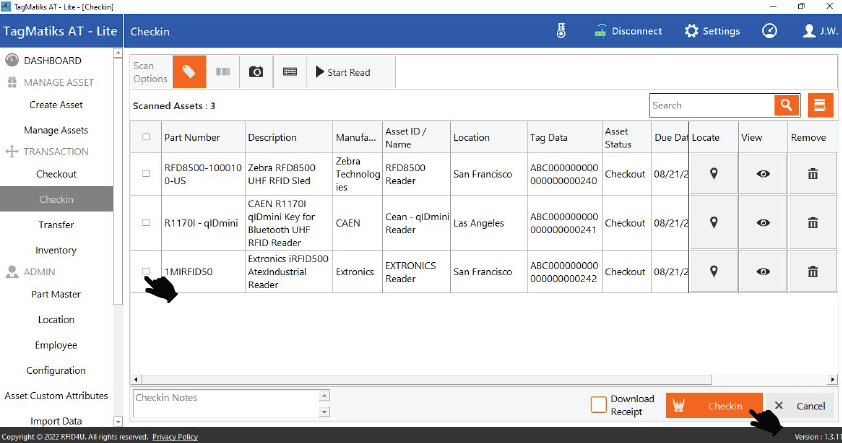Tick checkbox for RFD8500-1000100-US row
Screen dimensions: 842x443
pyautogui.click(x=146, y=174)
